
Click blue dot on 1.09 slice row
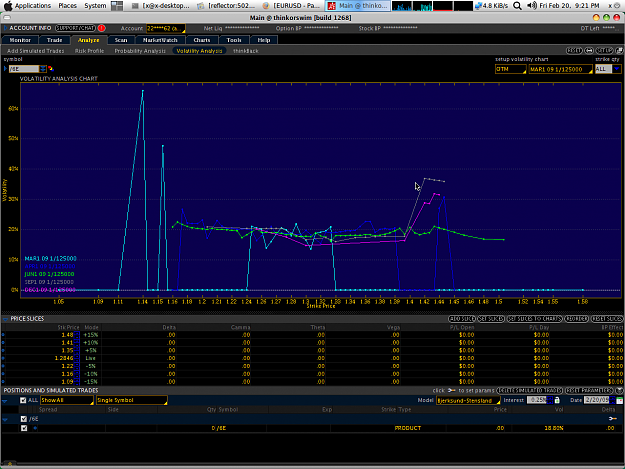click(4, 381)
